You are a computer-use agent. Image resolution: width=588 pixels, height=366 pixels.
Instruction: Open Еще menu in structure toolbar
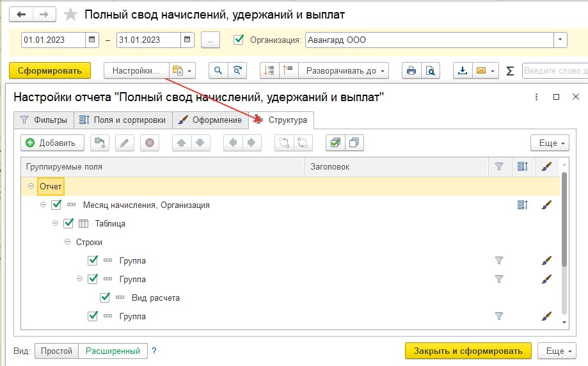point(550,143)
